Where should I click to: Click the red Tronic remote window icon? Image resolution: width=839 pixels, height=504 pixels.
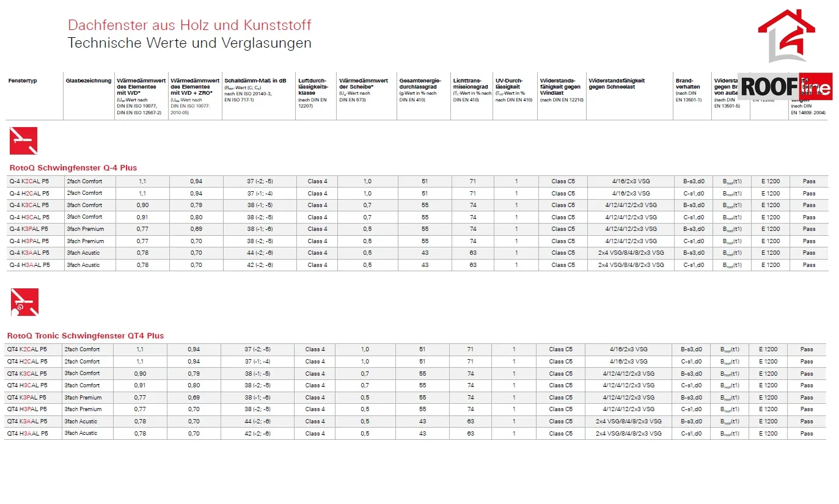[x=24, y=302]
